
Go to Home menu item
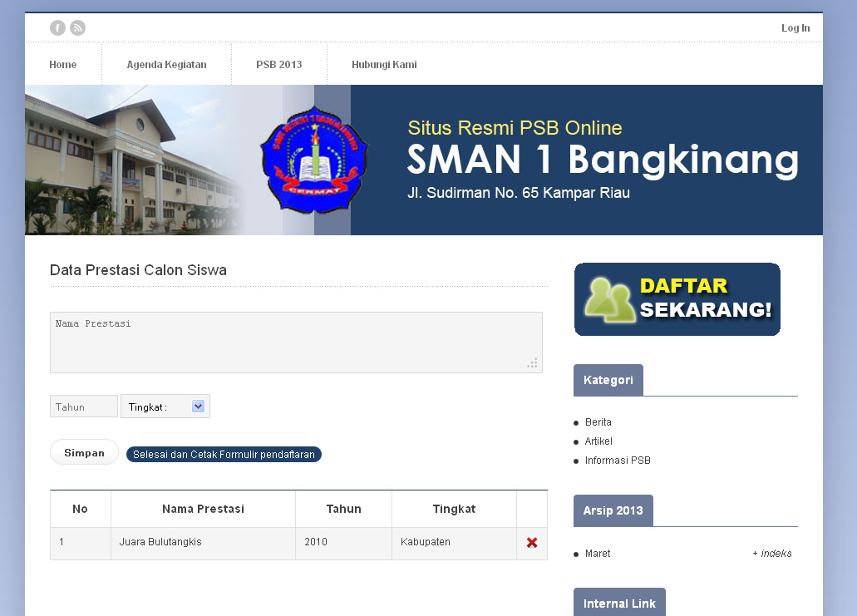point(63,65)
